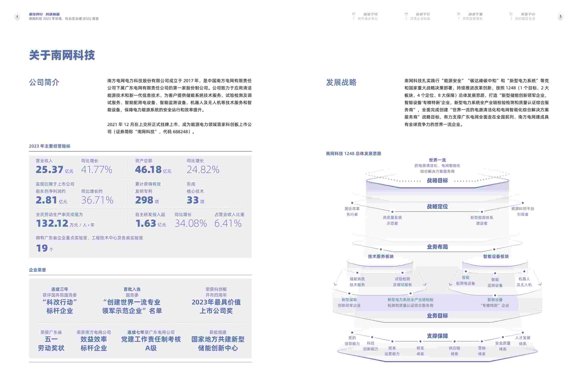Click the 营业收入 label
Screen dimensions: 578x392
(x=44, y=161)
